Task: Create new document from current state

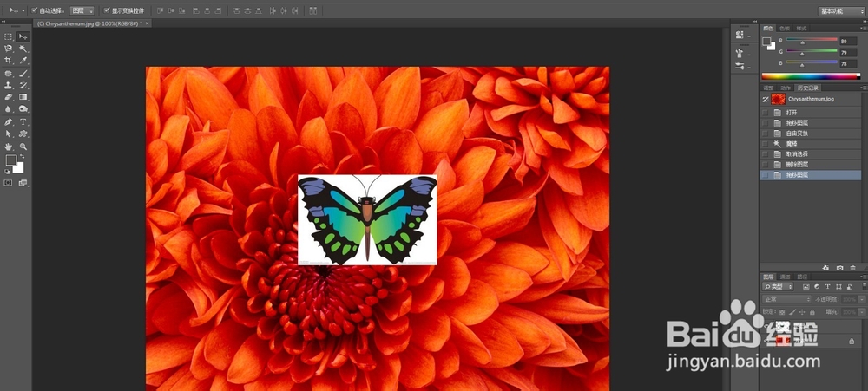Action: click(825, 268)
